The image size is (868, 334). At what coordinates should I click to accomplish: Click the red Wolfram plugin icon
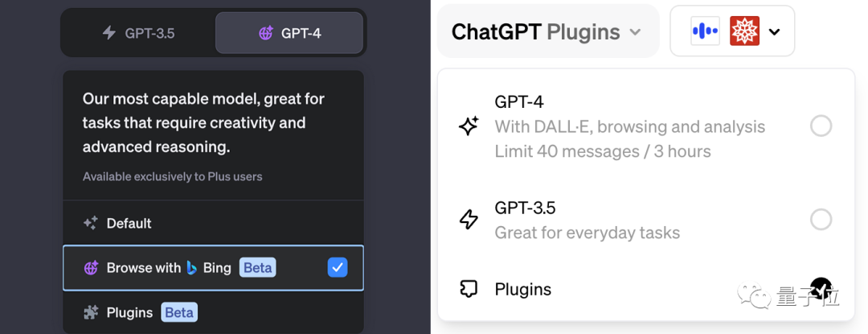pyautogui.click(x=744, y=31)
